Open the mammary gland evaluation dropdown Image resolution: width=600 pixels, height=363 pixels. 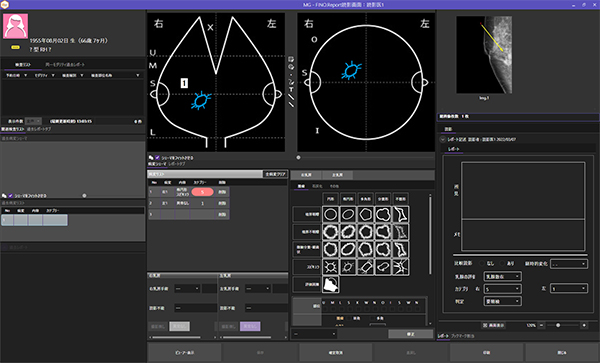(x=502, y=276)
